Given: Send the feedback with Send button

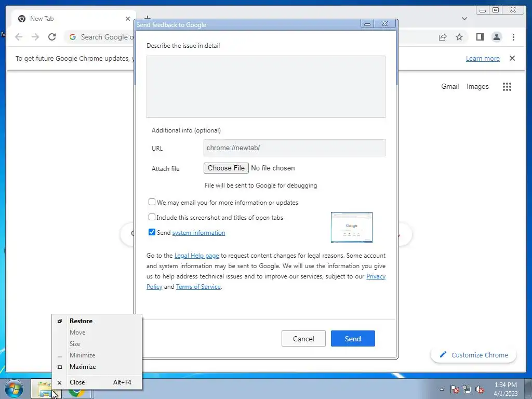Looking at the screenshot, I should pyautogui.click(x=353, y=339).
